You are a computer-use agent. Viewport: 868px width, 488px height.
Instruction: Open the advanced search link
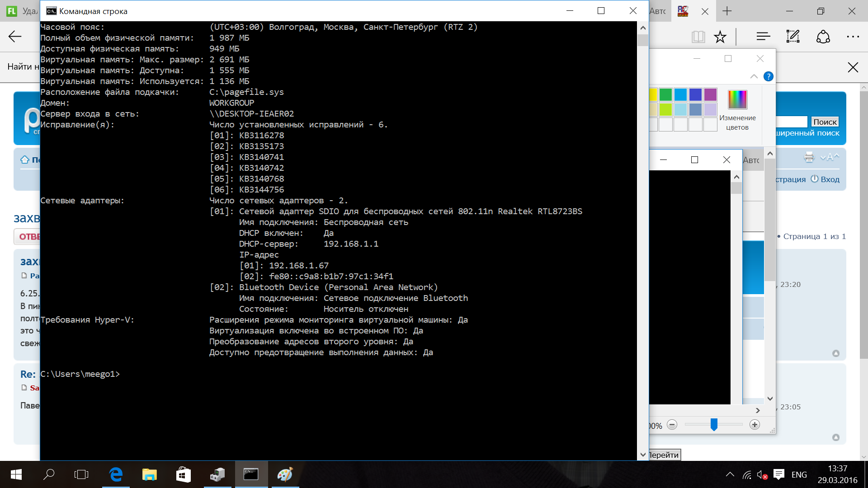(808, 133)
